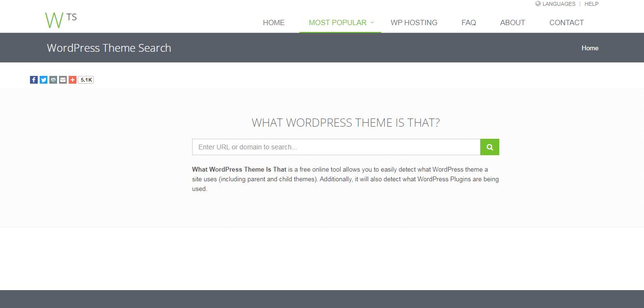Switch to the WP HOSTING page

point(414,22)
